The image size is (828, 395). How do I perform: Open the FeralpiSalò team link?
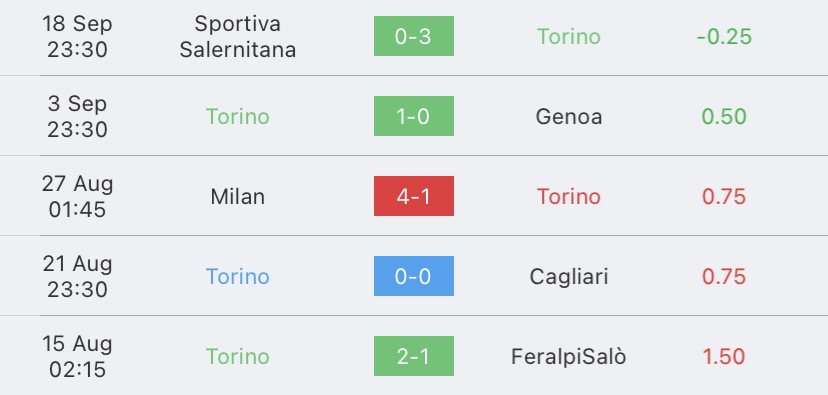(569, 356)
